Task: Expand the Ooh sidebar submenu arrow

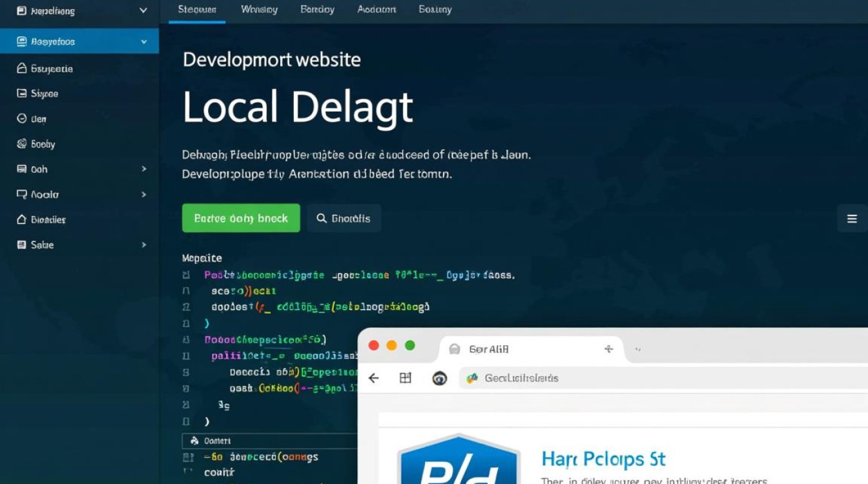Action: [144, 169]
